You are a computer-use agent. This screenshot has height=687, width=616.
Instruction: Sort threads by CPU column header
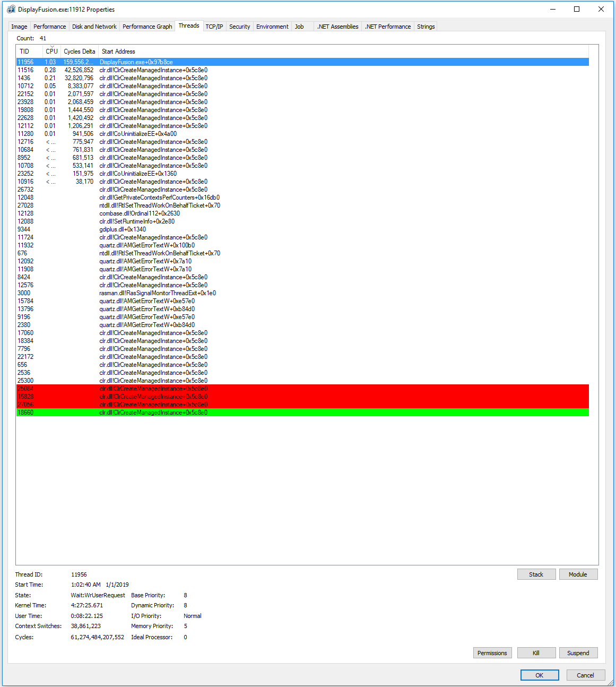pyautogui.click(x=51, y=51)
